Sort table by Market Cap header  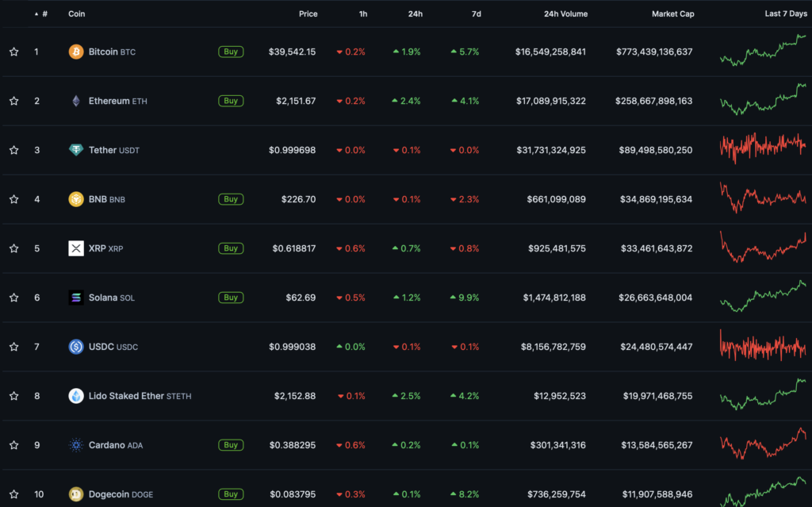coord(672,13)
